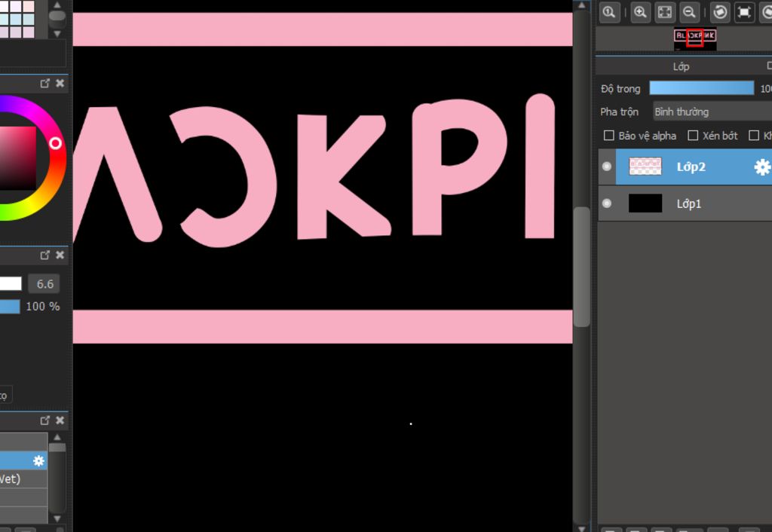Viewport: 772px width, 532px height.
Task: Click the brush size value 6.6
Action: [44, 284]
